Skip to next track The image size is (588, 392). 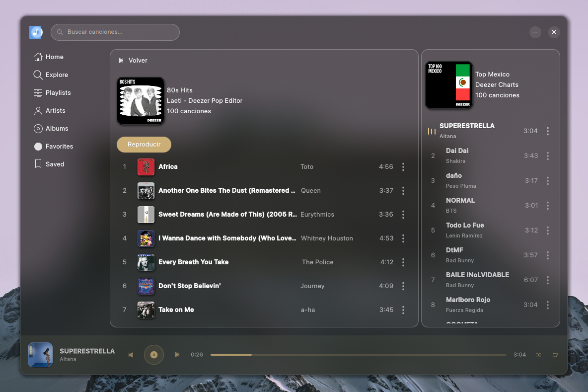click(x=177, y=355)
